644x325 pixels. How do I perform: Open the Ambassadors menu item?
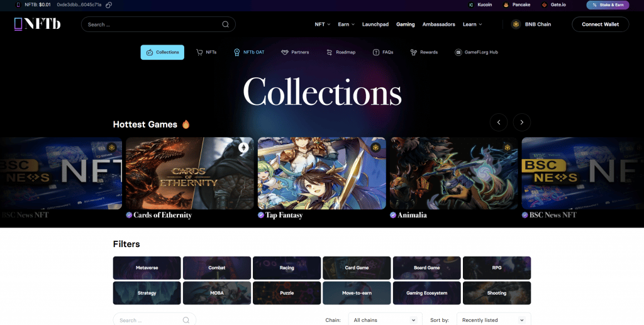pyautogui.click(x=438, y=25)
